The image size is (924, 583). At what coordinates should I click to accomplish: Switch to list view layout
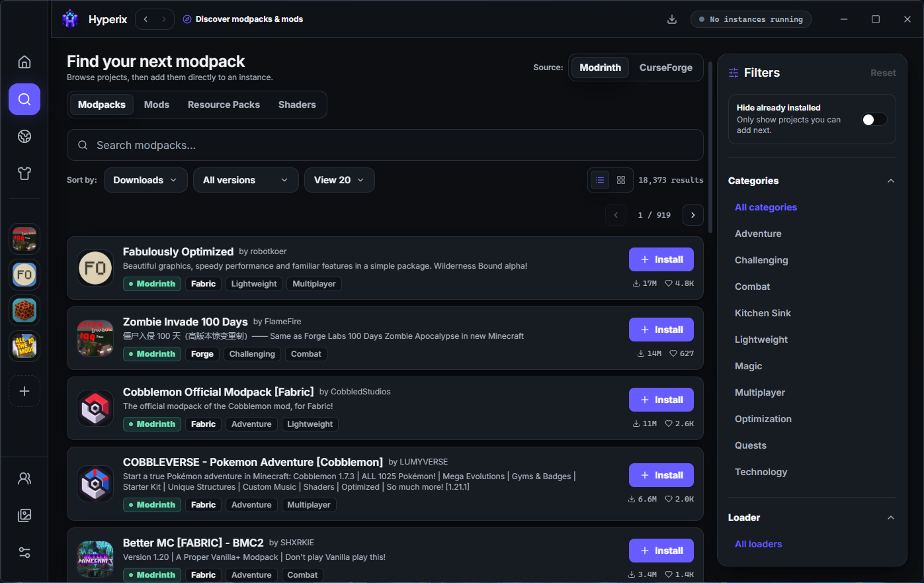600,180
